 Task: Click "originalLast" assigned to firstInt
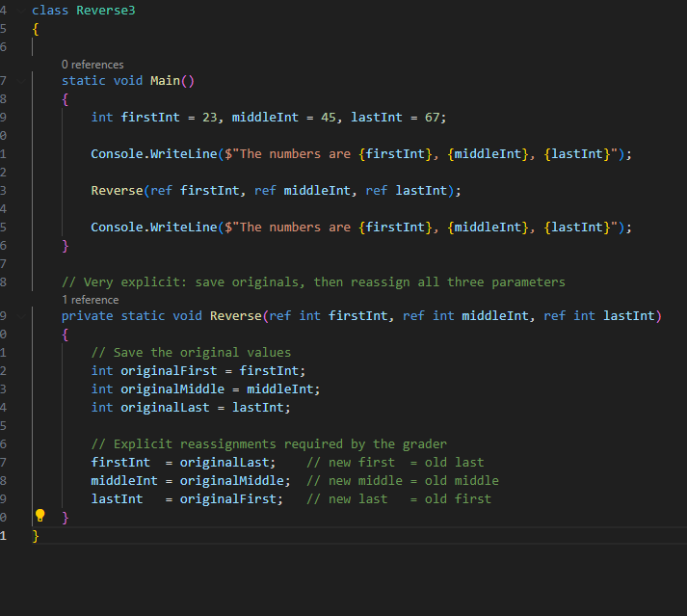[x=225, y=463]
